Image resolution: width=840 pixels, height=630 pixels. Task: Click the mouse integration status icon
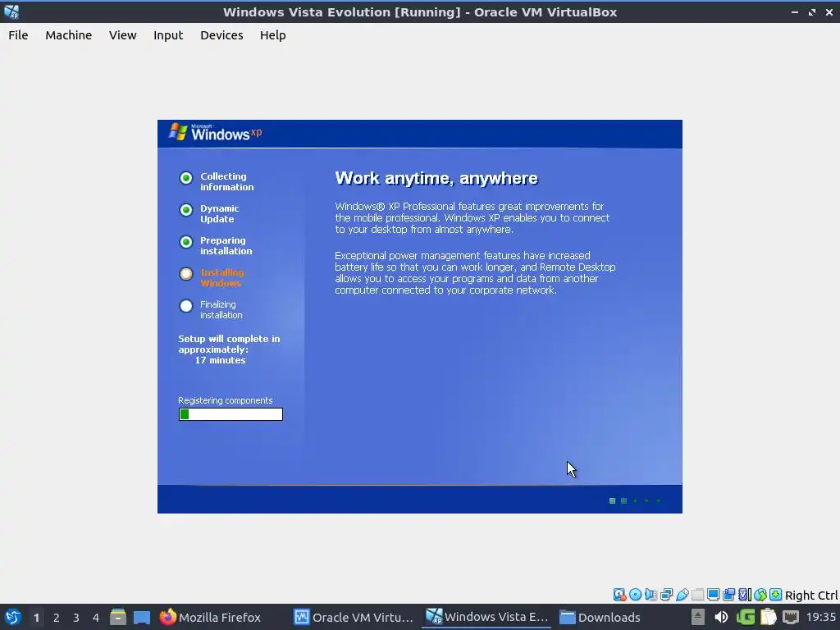[x=760, y=595]
